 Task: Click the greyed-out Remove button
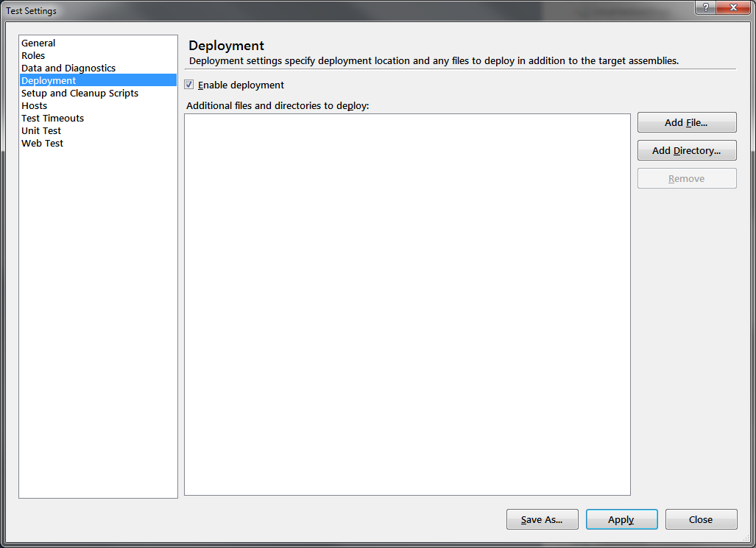tap(687, 178)
